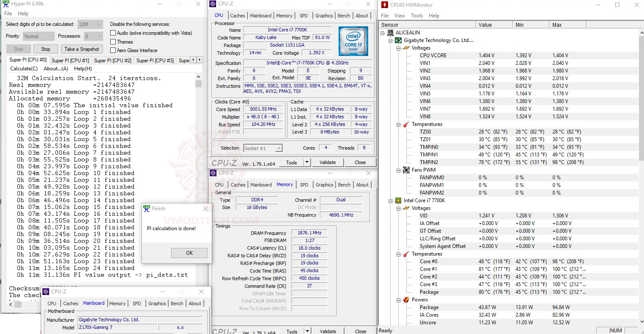The image size is (644, 334).
Task: Click the Take a Snapshot button
Action: pos(82,49)
